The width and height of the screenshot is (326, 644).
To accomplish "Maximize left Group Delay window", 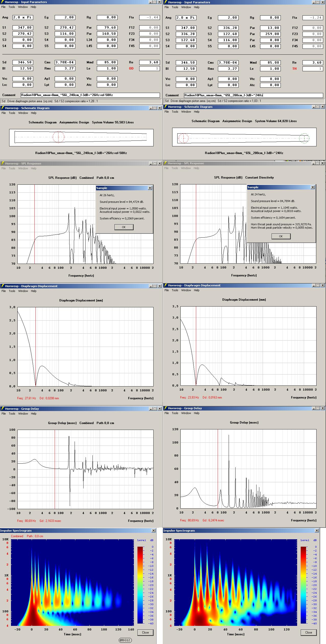I will pos(155,409).
